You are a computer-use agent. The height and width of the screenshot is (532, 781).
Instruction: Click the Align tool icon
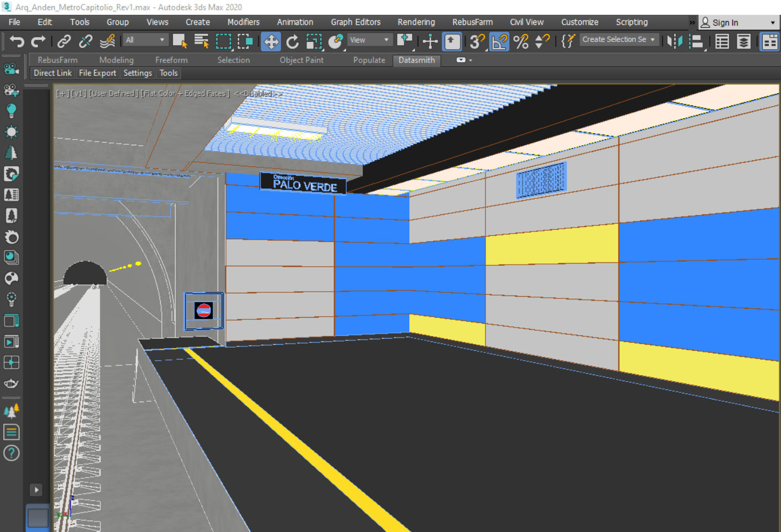click(697, 41)
